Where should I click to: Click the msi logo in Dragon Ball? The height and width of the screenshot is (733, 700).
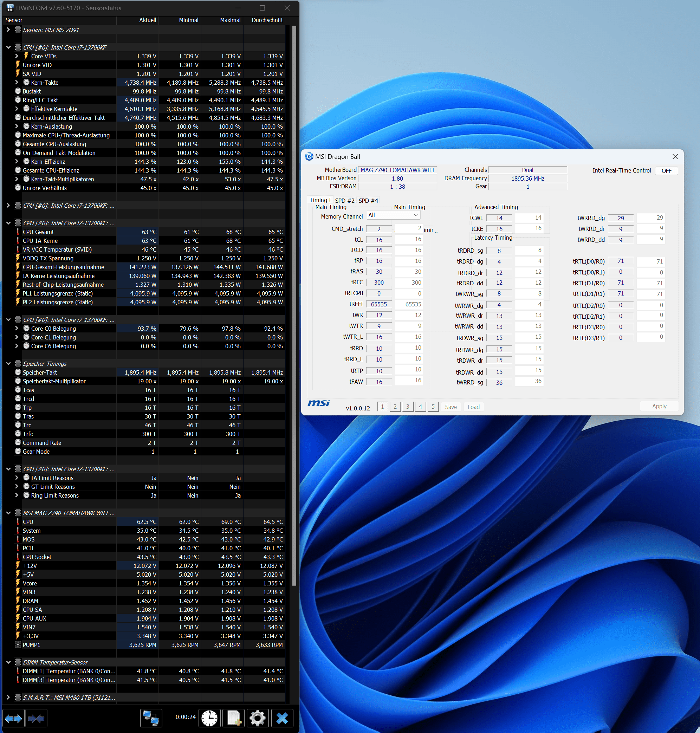coord(319,403)
